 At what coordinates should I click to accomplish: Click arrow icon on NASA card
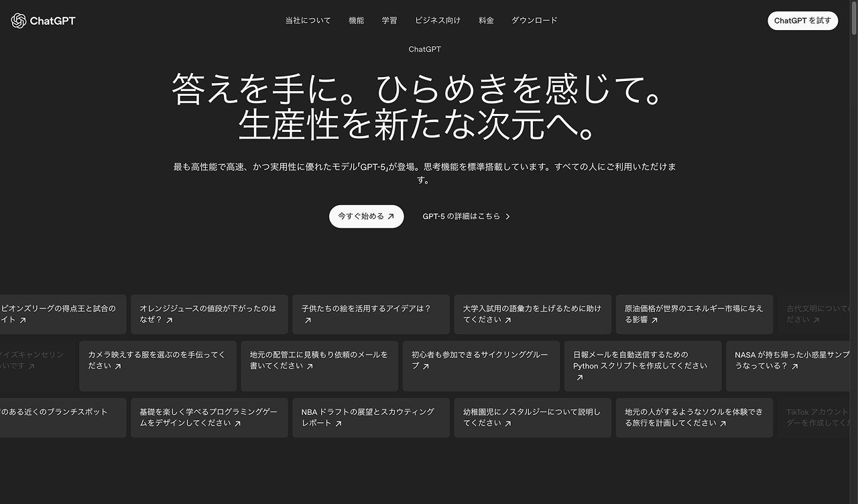[794, 367]
